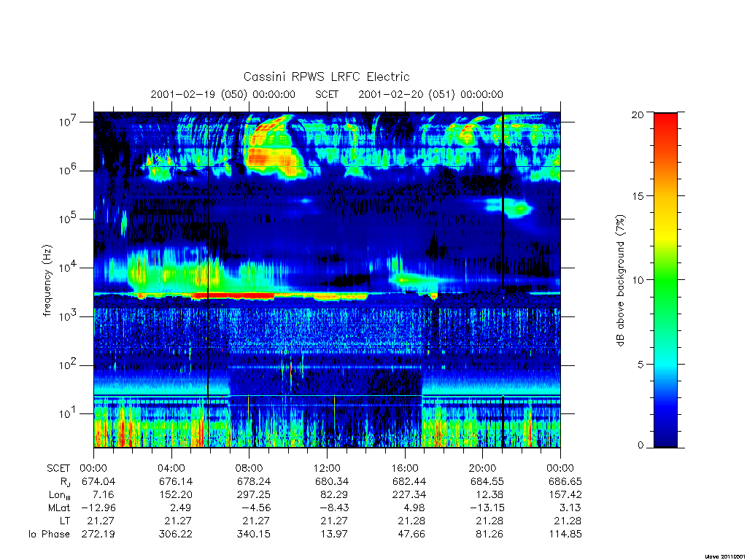Click time tick label '16:00'
Viewport: 747px width, 560px height.
404,468
